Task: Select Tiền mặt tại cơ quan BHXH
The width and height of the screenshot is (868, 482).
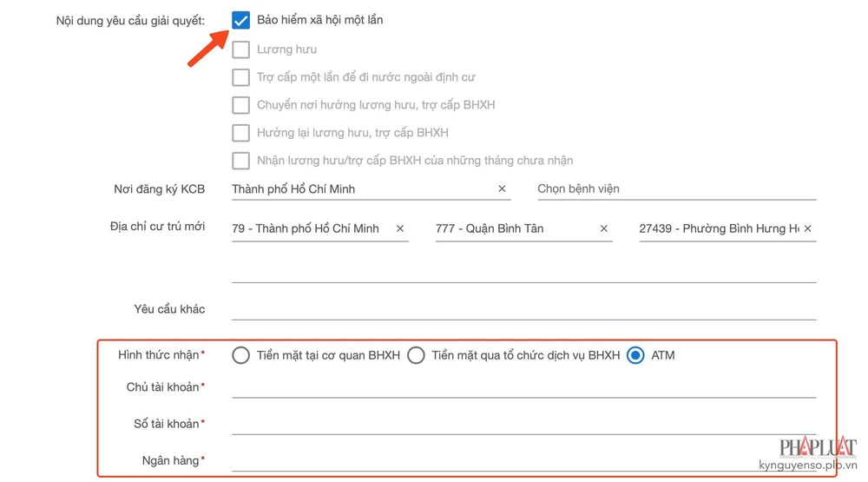Action: tap(241, 355)
